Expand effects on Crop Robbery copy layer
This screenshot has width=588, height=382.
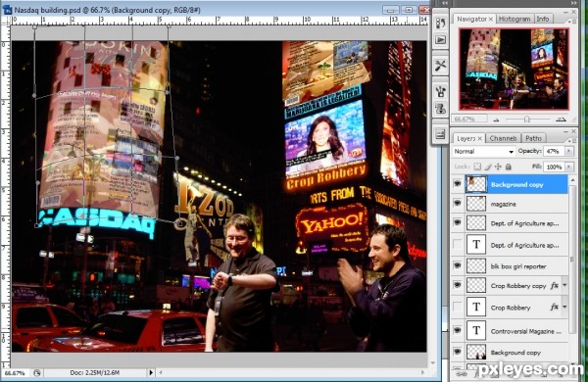pos(564,285)
